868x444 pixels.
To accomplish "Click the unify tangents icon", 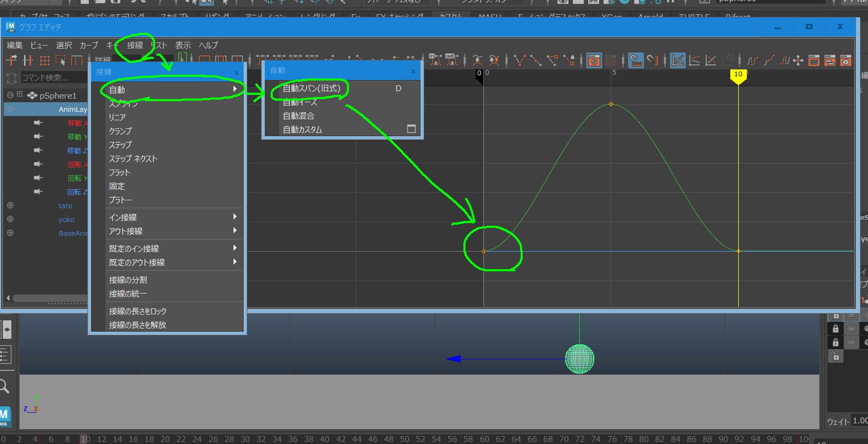I will 536,60.
